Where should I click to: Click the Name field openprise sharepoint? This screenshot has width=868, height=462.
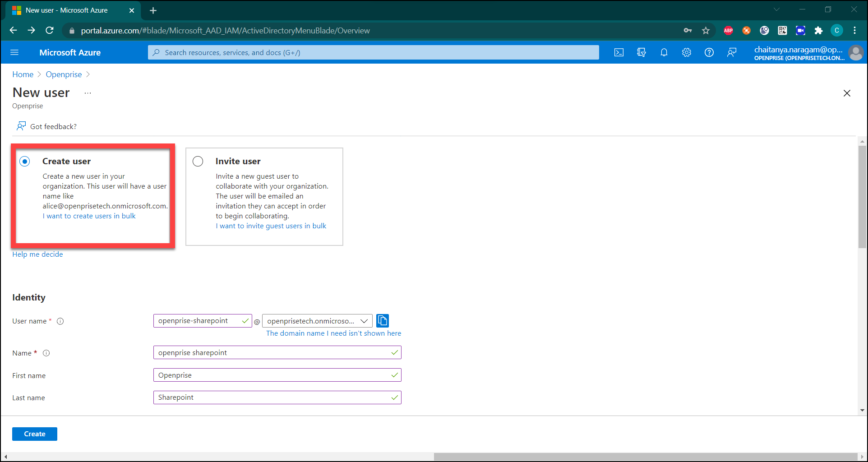[x=277, y=352]
